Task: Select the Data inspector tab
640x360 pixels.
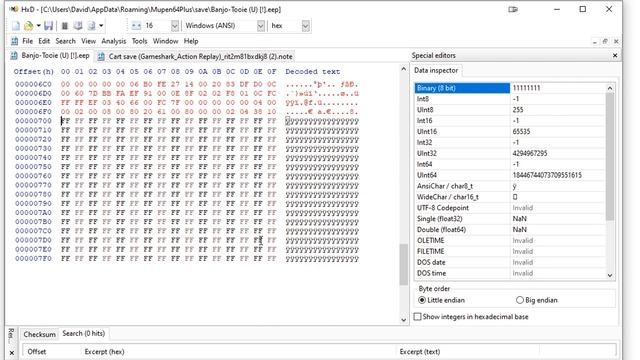Action: click(x=436, y=70)
